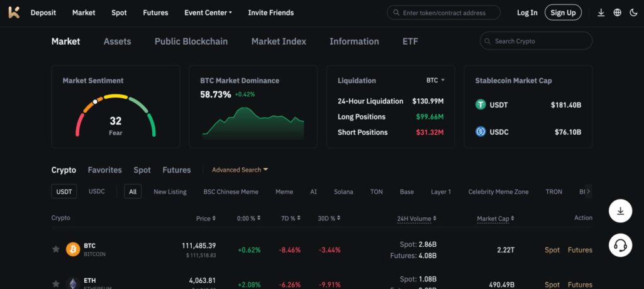Viewport: 644px width, 289px height.
Task: Filter by Base category
Action: pyautogui.click(x=407, y=191)
